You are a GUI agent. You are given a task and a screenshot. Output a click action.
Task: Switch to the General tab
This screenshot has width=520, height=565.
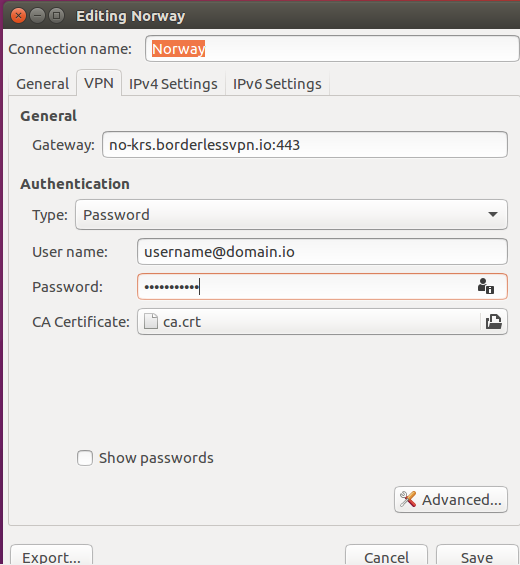tap(43, 84)
